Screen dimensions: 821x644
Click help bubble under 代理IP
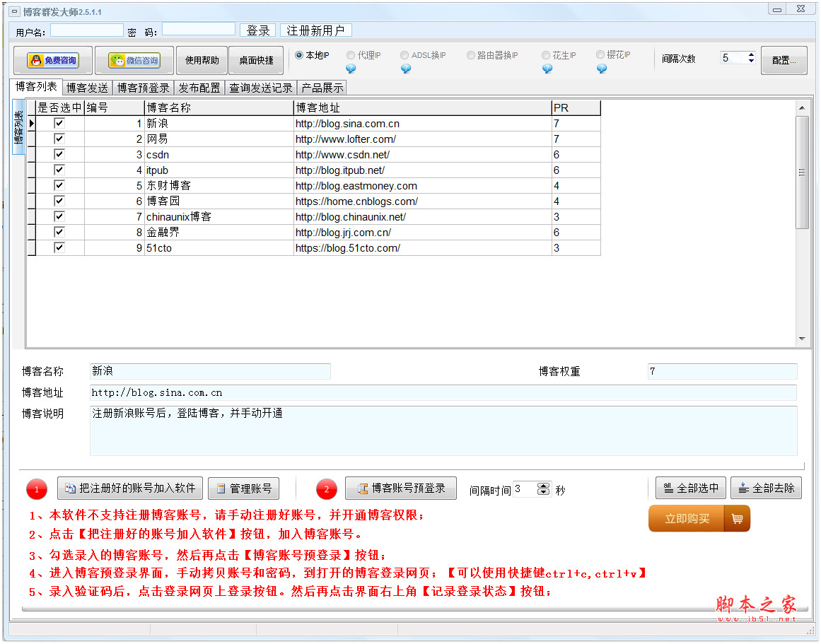tap(351, 69)
